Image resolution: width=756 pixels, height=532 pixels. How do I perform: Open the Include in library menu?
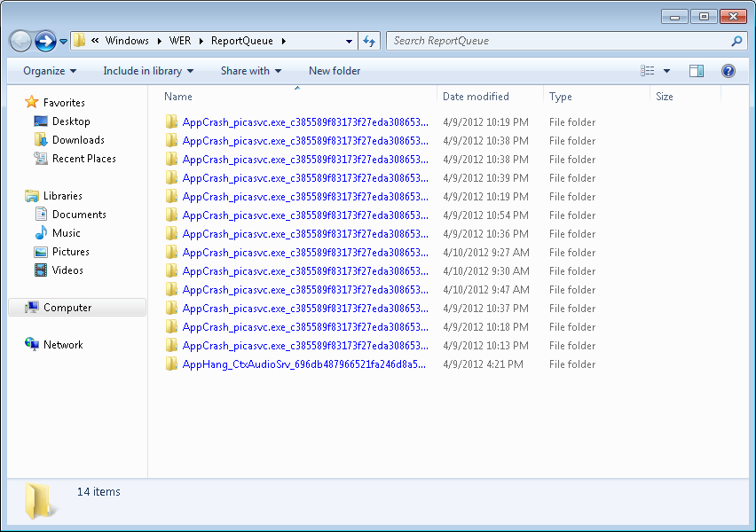click(148, 71)
